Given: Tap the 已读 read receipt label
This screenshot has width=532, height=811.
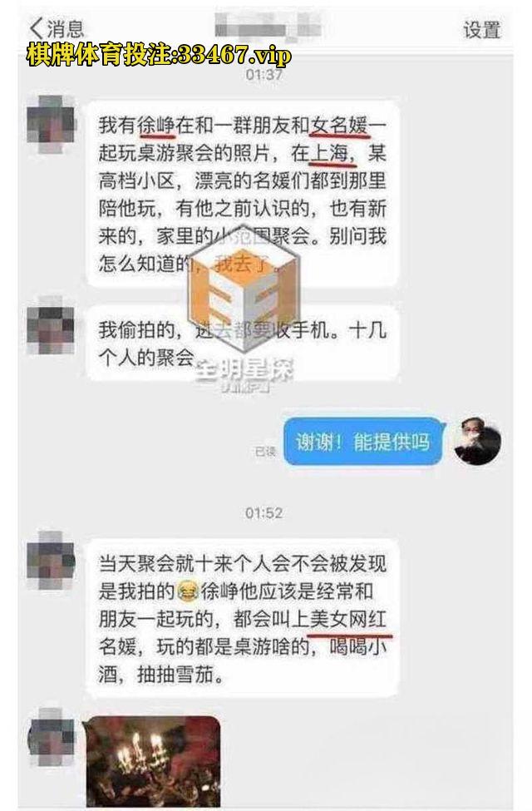Looking at the screenshot, I should [x=265, y=452].
